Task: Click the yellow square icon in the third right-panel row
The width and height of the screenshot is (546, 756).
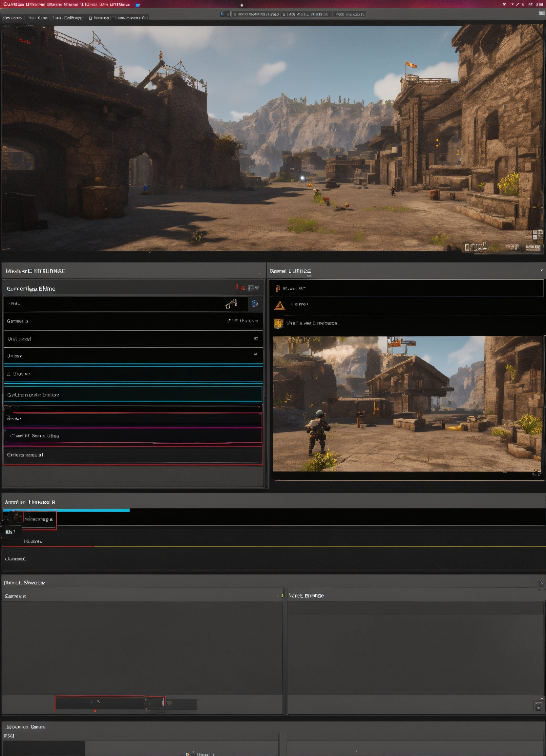Action: pos(278,323)
